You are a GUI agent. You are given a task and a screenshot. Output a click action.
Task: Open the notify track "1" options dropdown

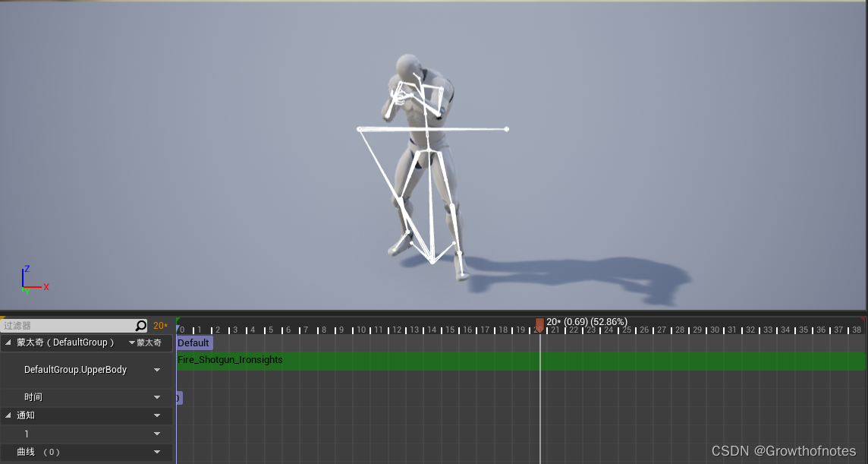tap(157, 434)
